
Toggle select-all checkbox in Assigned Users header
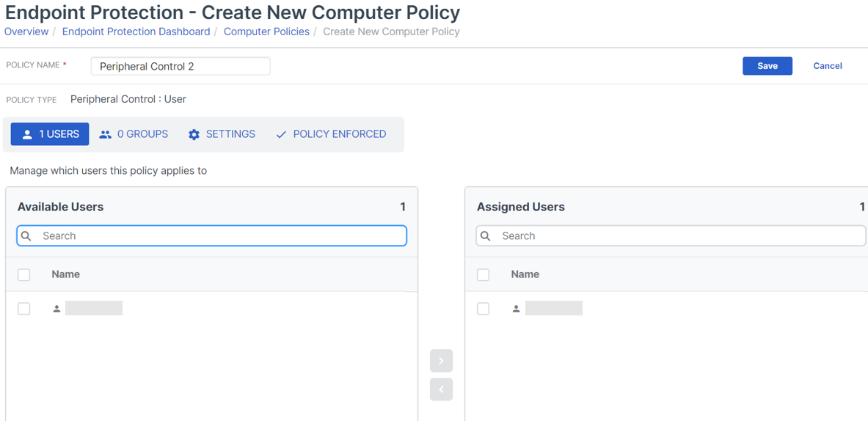pos(483,274)
